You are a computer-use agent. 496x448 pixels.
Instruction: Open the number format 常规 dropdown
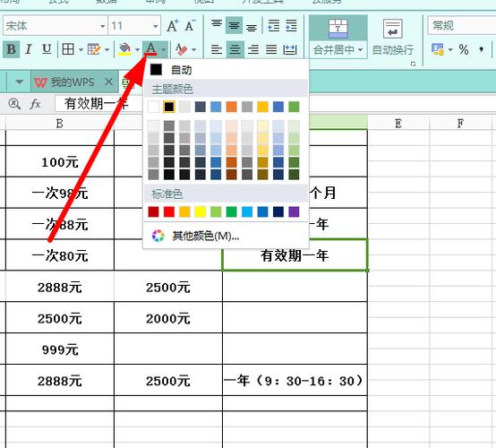tap(462, 26)
